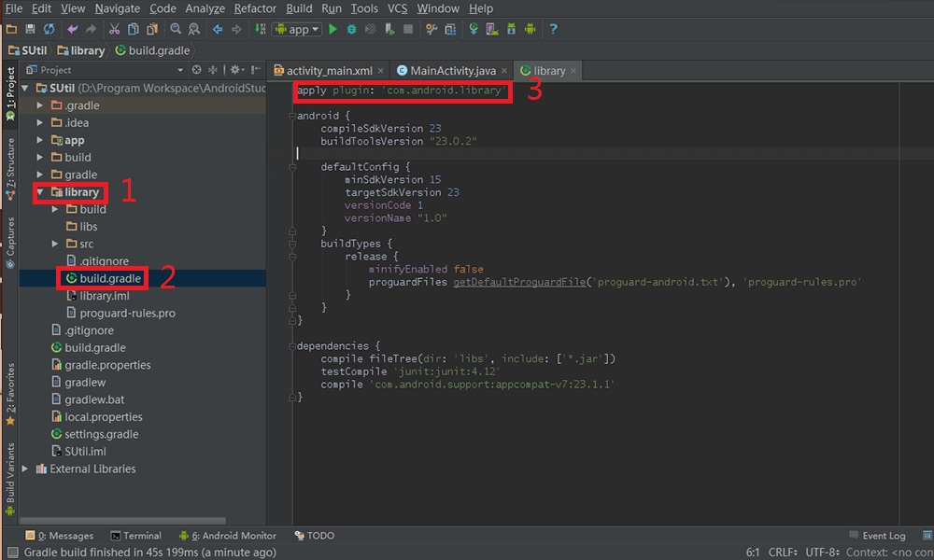The height and width of the screenshot is (560, 934).
Task: Expand the External Libraries node
Action: (x=25, y=469)
